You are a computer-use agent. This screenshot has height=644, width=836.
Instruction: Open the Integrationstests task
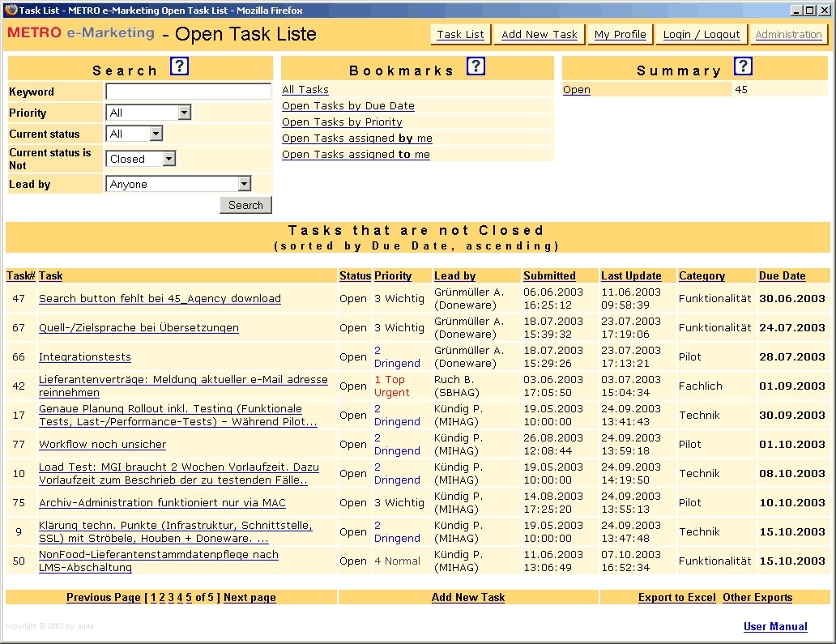85,356
